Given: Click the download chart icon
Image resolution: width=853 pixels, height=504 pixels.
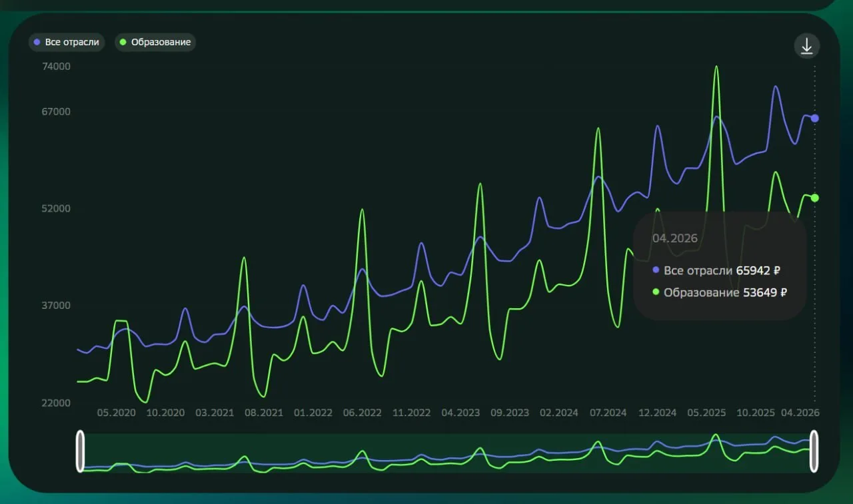Looking at the screenshot, I should pyautogui.click(x=806, y=46).
